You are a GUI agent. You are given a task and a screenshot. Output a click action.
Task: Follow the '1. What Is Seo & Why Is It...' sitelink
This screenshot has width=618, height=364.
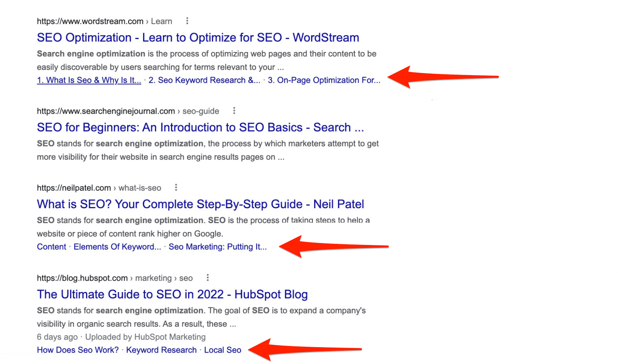[89, 80]
